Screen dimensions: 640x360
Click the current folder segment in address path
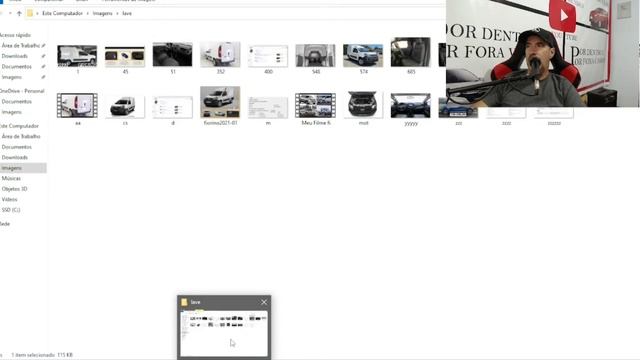[x=127, y=13]
